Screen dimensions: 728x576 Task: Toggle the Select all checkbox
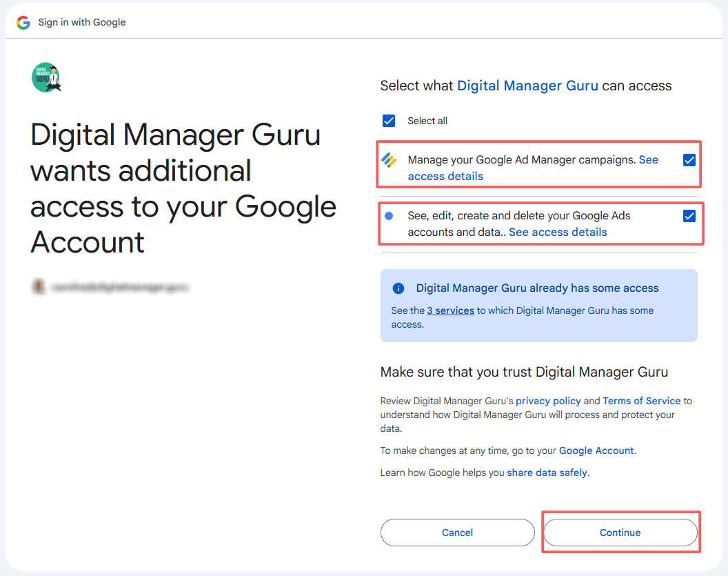[389, 121]
